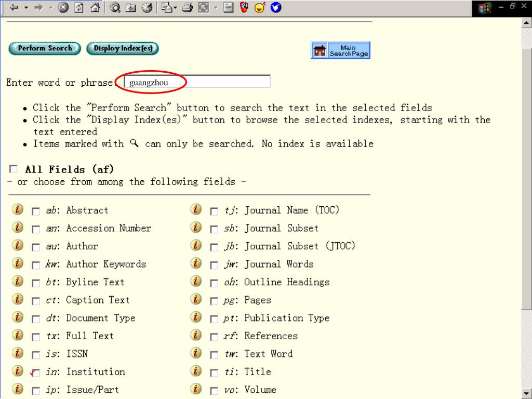Show info for the Volume field
Screen dimensions: 532x399
[196, 389]
